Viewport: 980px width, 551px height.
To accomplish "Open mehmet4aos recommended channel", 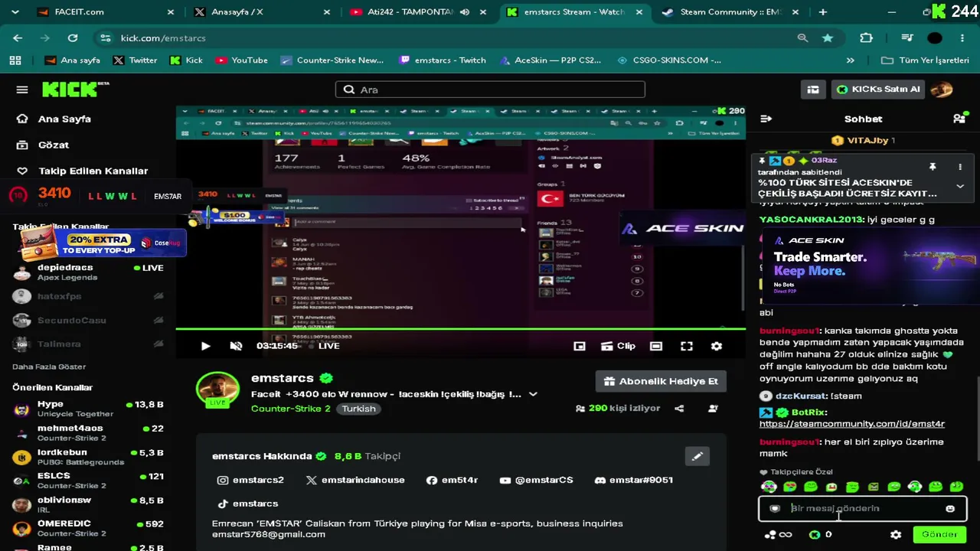I will pos(88,432).
